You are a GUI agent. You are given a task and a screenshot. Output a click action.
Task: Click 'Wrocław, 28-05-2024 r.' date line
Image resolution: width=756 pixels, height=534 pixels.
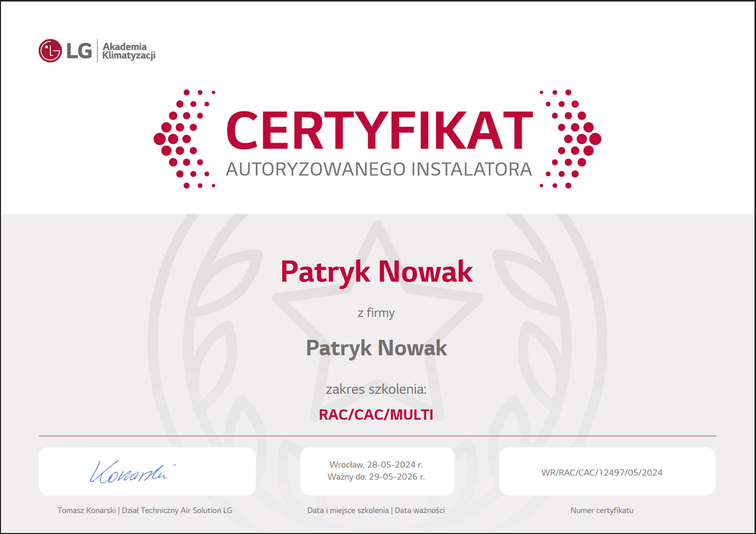tap(377, 465)
